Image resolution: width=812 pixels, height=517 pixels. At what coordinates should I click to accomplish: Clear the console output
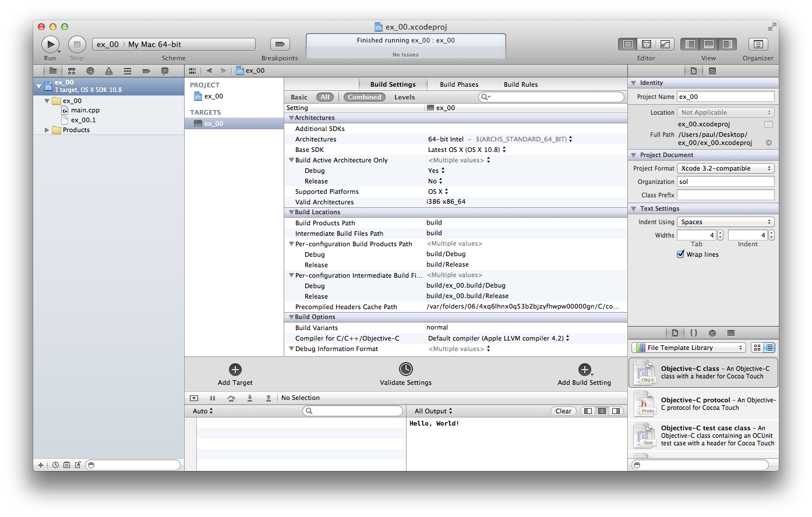pyautogui.click(x=563, y=411)
